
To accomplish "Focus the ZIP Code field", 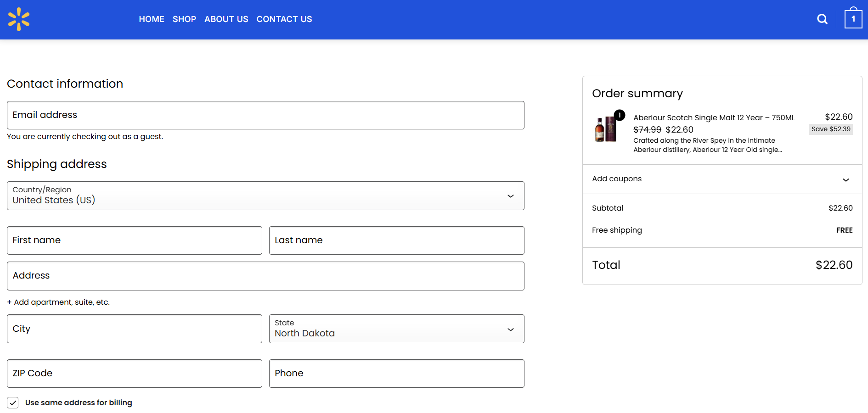I will click(135, 374).
